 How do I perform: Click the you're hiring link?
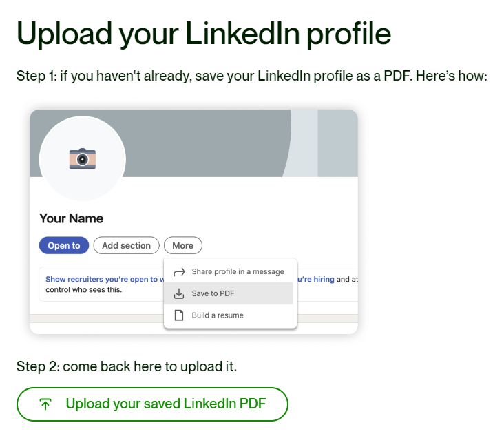pyautogui.click(x=316, y=279)
